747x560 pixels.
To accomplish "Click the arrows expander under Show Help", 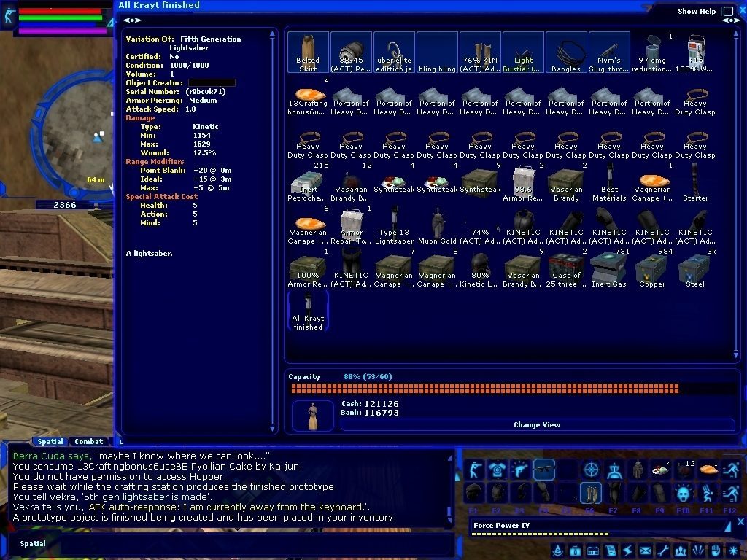I will coord(731,20).
